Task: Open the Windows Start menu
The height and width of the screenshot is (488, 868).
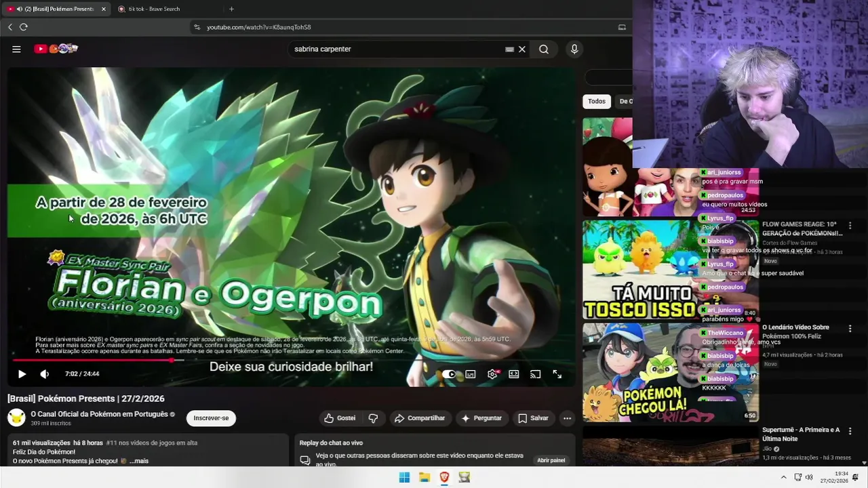Action: tap(404, 477)
